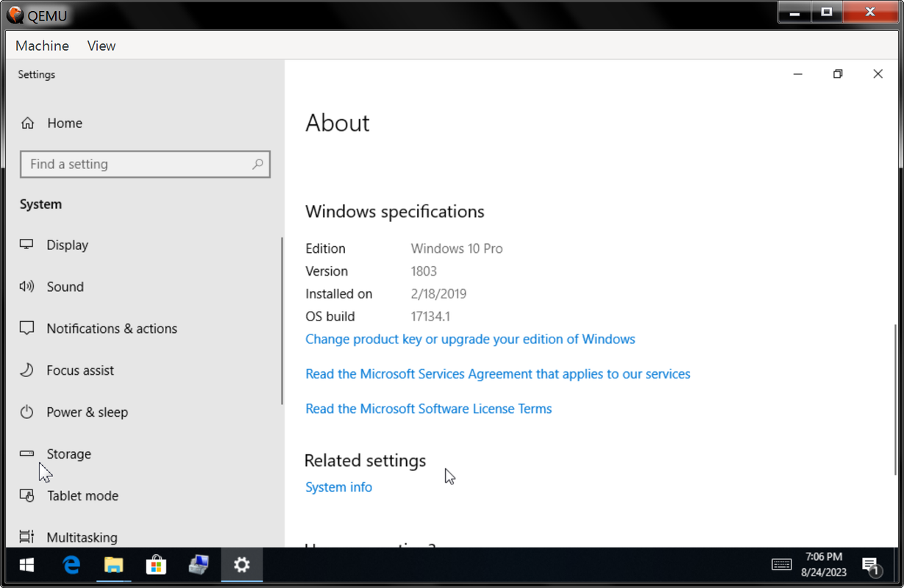904x588 pixels.
Task: Click the Settings gear taskbar icon
Action: (242, 564)
